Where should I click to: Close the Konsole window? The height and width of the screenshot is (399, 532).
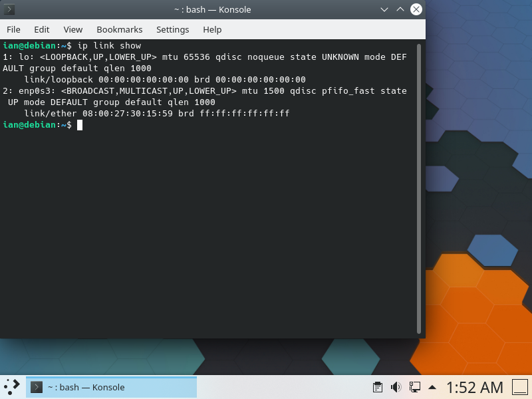[416, 9]
